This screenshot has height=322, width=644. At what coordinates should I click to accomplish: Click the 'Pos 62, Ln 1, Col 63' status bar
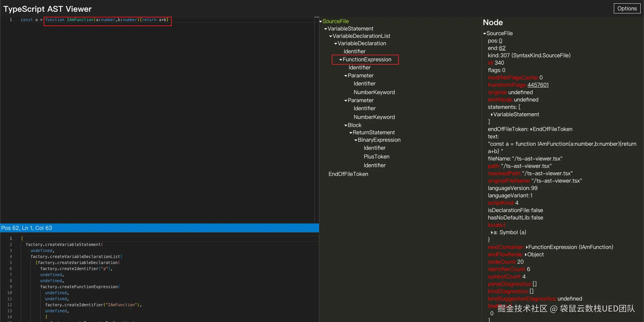click(x=159, y=228)
